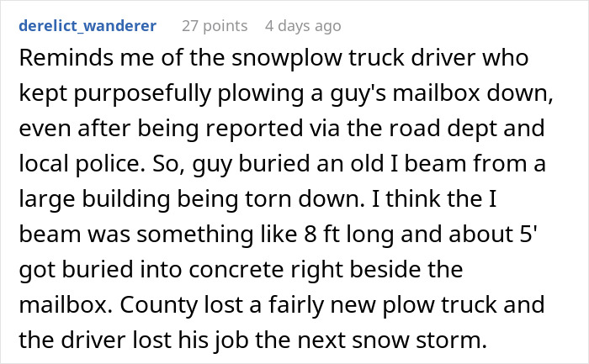This screenshot has width=589, height=364.
Task: Click the 27 points score
Action: click(x=214, y=25)
